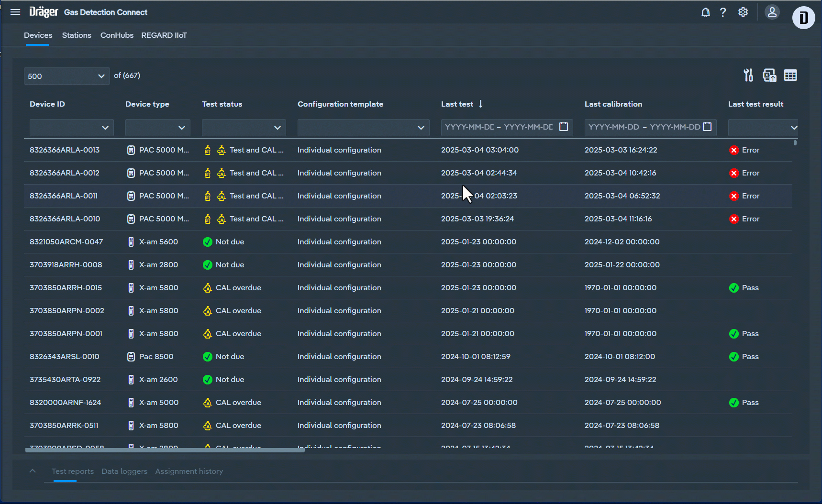Viewport: 822px width, 504px height.
Task: Open the filter tools icon above table
Action: pyautogui.click(x=748, y=75)
